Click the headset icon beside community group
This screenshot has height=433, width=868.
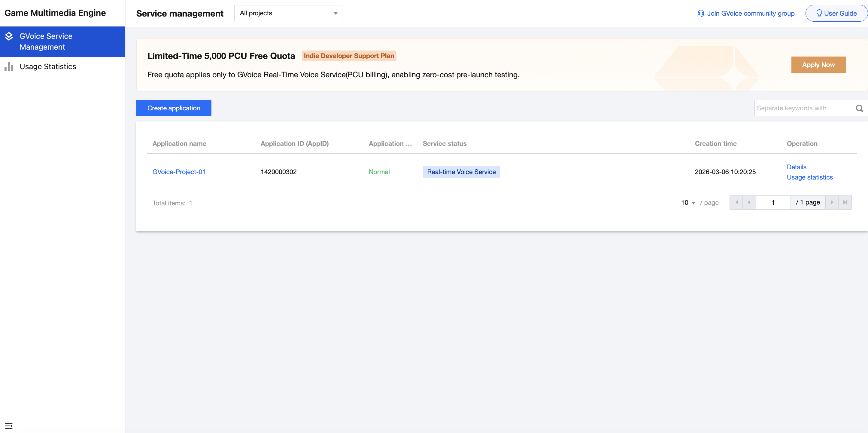click(x=701, y=14)
